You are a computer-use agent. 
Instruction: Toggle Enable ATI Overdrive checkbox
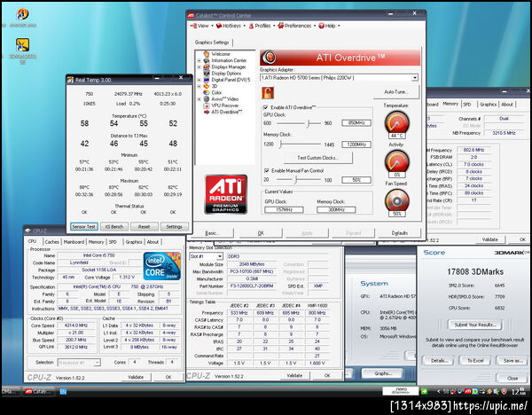click(x=266, y=107)
